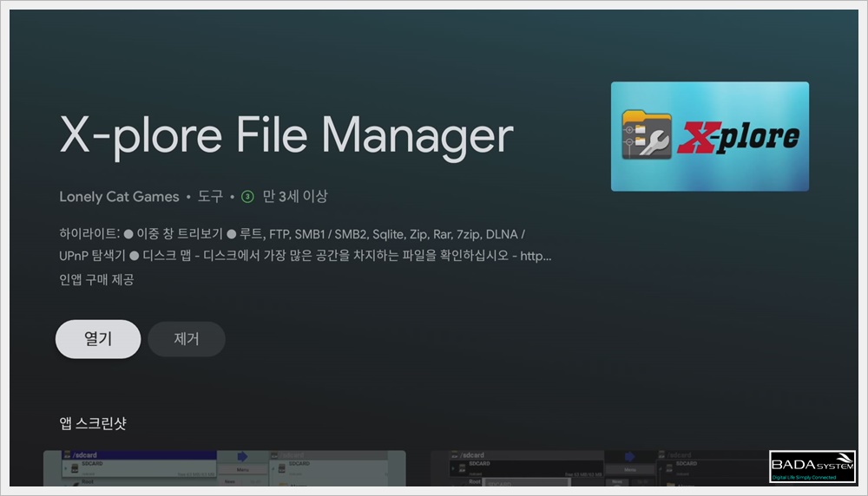The width and height of the screenshot is (868, 496).
Task: Select the 인앱 구매 제공 notice
Action: [96, 279]
